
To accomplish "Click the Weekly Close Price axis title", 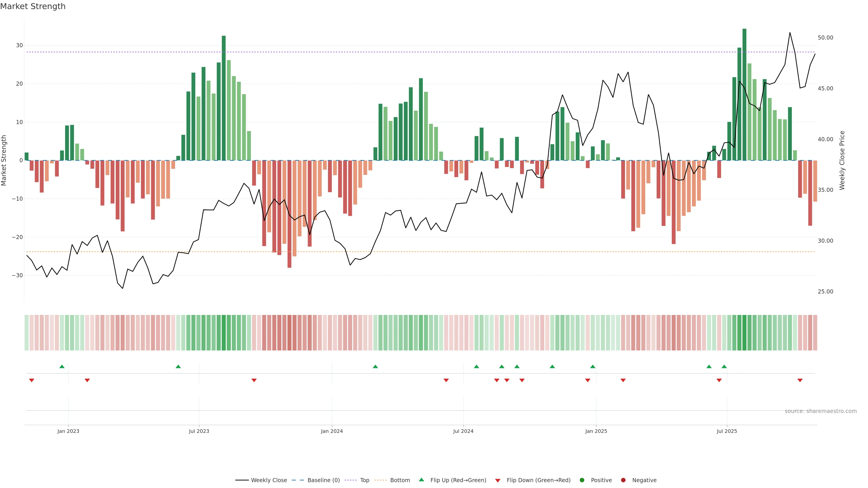I will click(842, 160).
